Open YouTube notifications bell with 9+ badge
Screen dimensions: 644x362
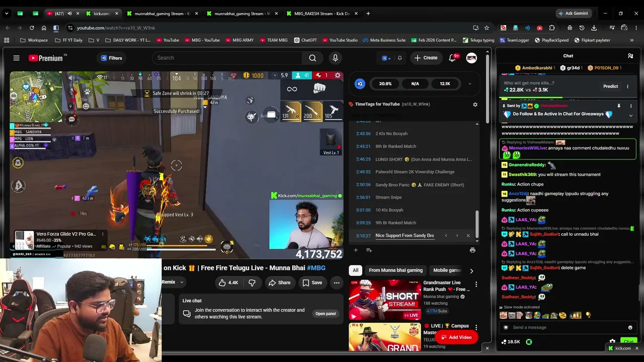(453, 58)
